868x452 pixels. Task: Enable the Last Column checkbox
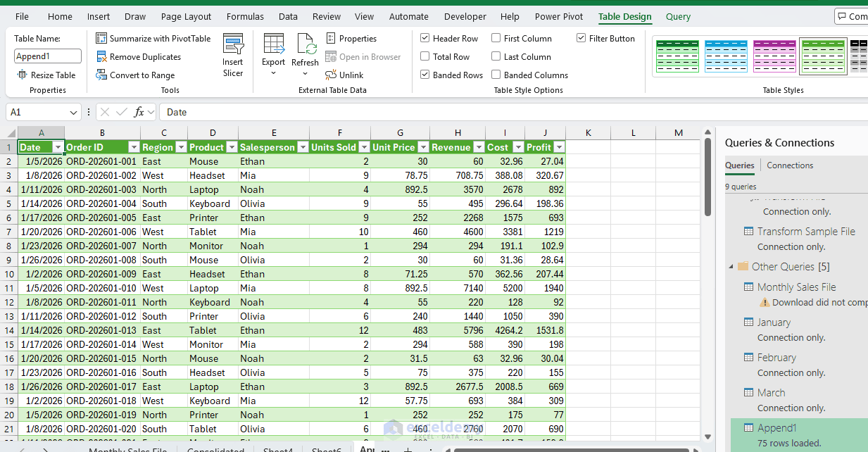(x=496, y=57)
